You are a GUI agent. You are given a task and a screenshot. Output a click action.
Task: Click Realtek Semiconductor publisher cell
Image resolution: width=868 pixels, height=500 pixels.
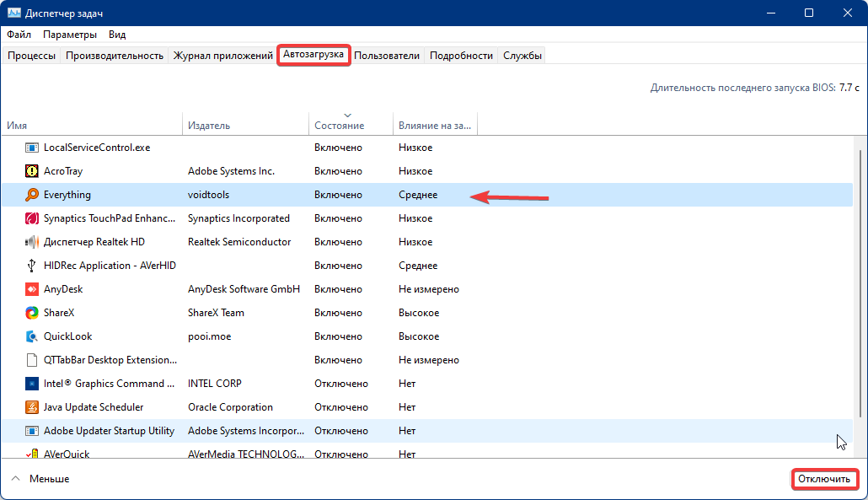[x=239, y=242]
